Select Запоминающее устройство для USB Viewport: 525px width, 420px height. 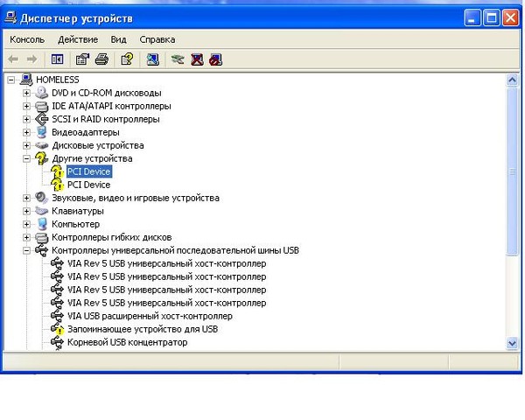tap(142, 329)
